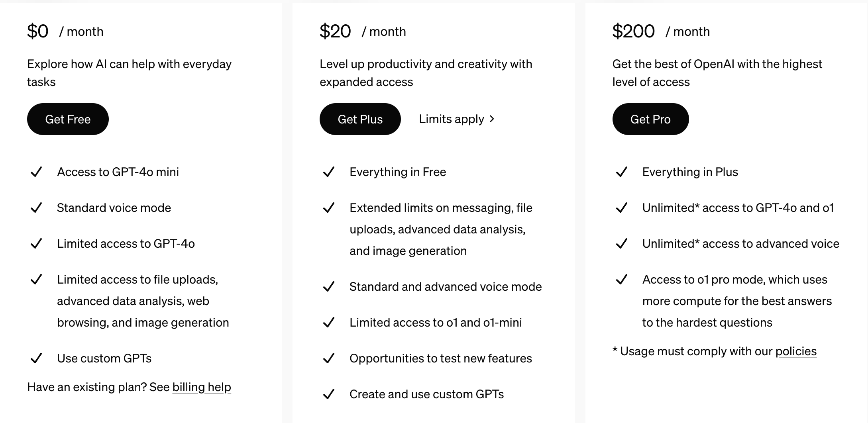This screenshot has height=423, width=868.
Task: Click checkmark next to Use custom GPTs
Action: 36,358
